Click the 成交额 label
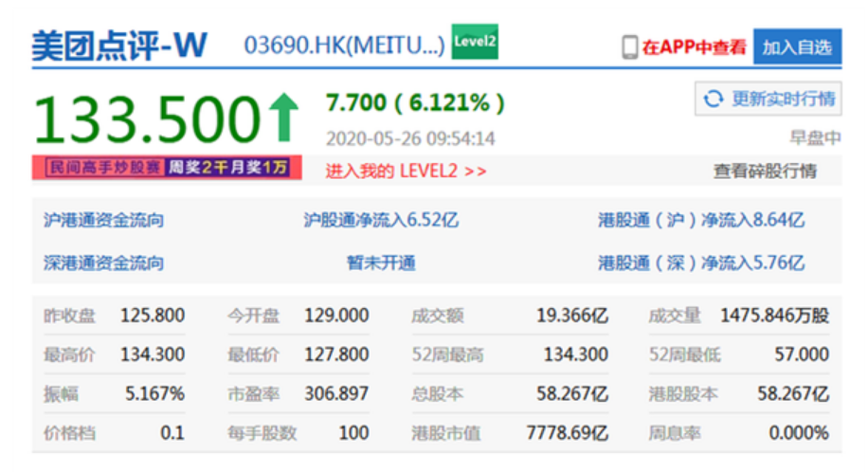Image resolution: width=868 pixels, height=472 pixels. [438, 316]
